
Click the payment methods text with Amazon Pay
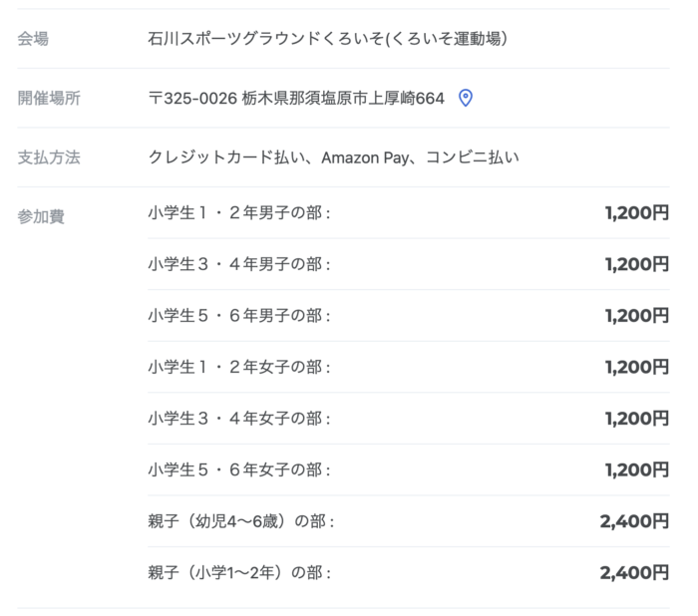pyautogui.click(x=333, y=157)
